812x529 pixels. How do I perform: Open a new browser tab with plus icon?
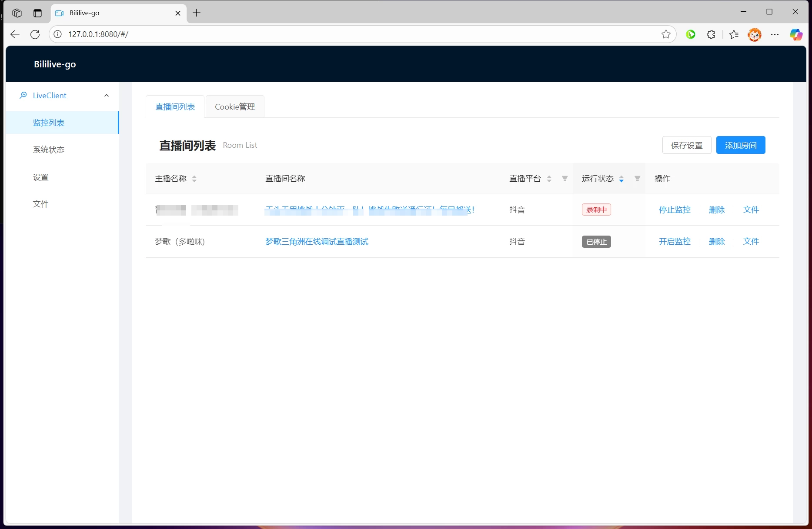click(197, 13)
